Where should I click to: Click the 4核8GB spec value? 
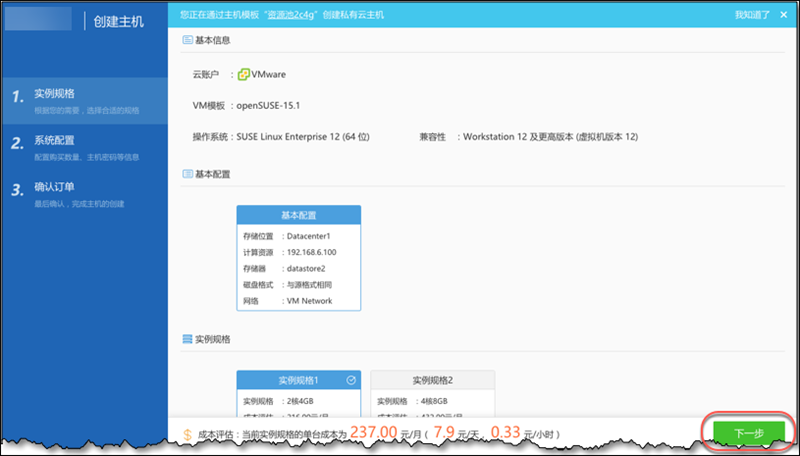pos(434,401)
